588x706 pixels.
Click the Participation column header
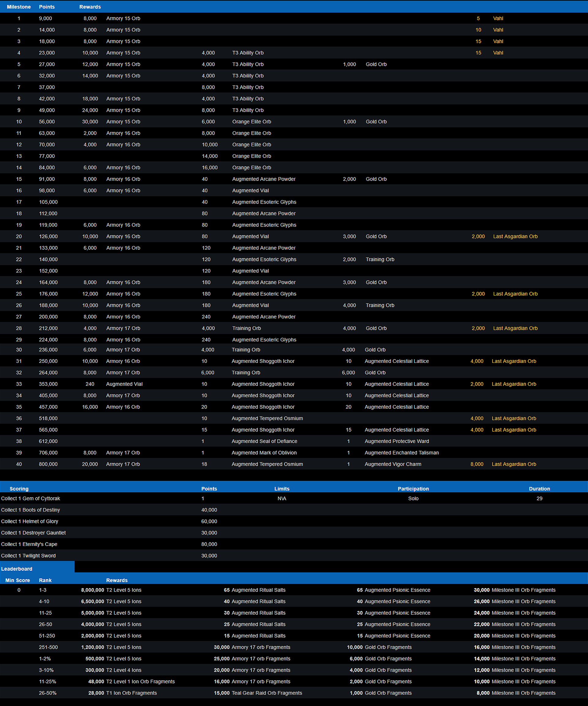pos(413,489)
